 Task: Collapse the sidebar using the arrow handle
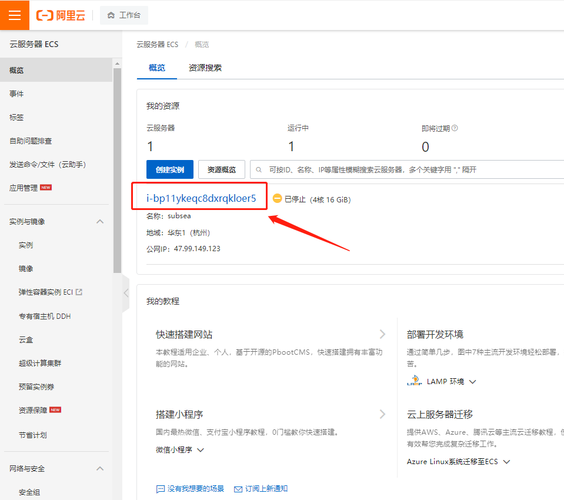click(126, 293)
